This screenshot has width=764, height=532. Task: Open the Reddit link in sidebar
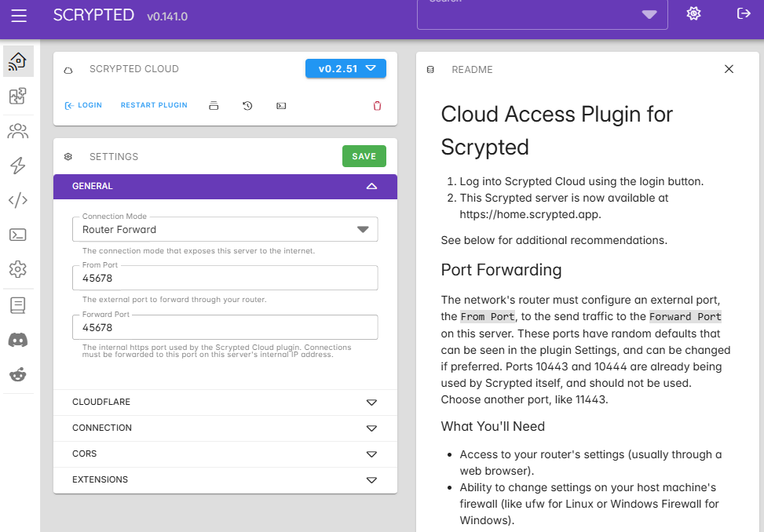point(17,374)
